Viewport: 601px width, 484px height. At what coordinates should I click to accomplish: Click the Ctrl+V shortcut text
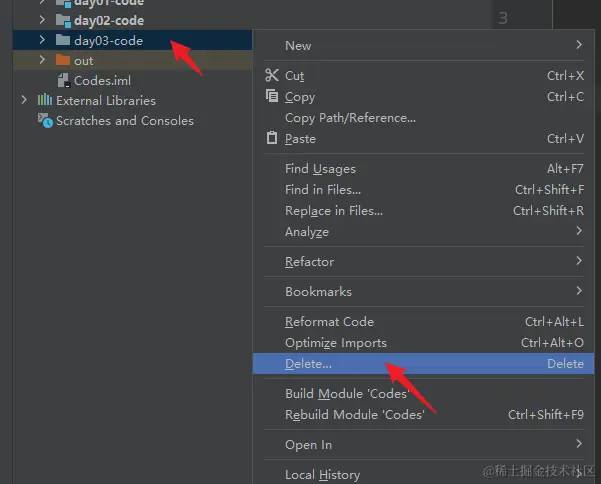565,138
